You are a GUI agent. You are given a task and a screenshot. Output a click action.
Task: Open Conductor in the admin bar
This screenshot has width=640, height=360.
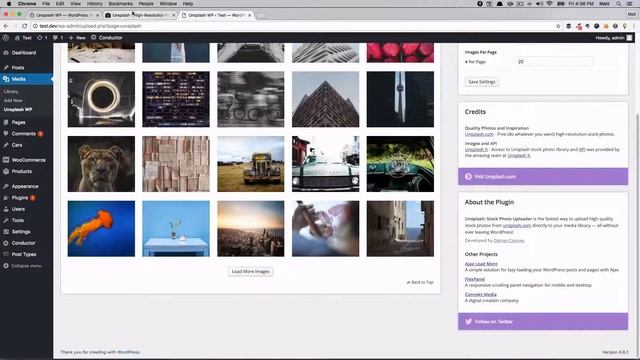107,38
